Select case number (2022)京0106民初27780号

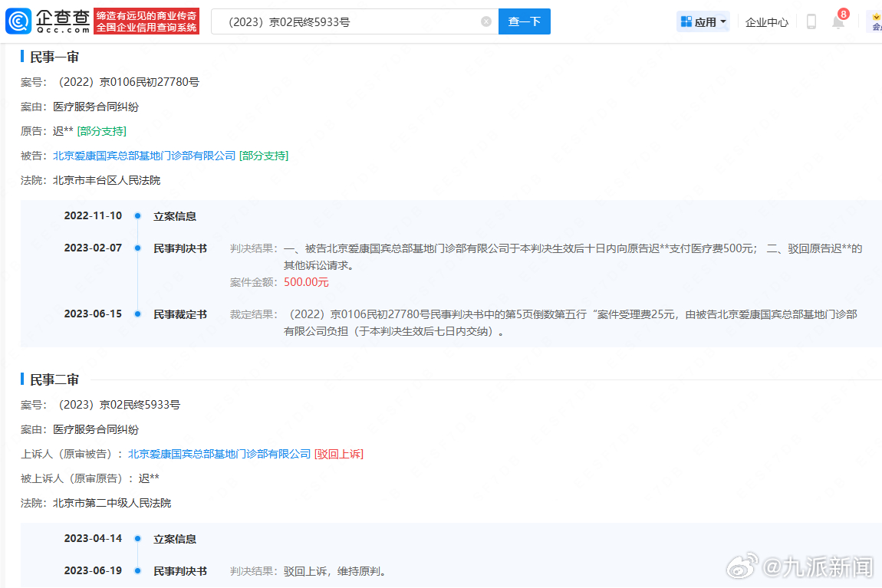coord(128,82)
